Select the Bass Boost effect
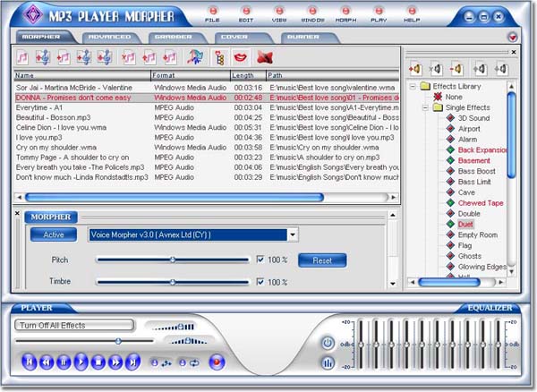 point(477,171)
